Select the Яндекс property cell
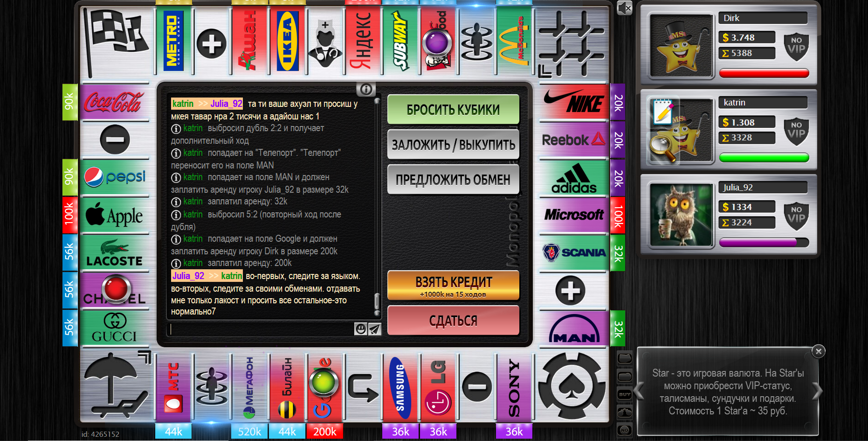Viewport: 868px width, 441px height. pyautogui.click(x=363, y=41)
